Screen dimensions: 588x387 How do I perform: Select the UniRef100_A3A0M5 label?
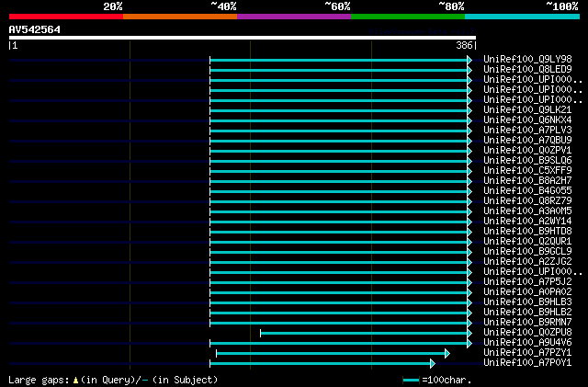(527, 211)
